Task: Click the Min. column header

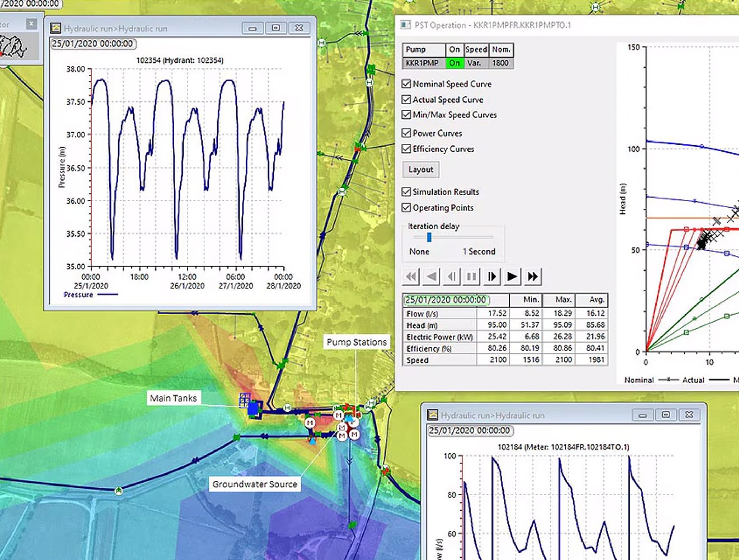Action: pos(526,300)
